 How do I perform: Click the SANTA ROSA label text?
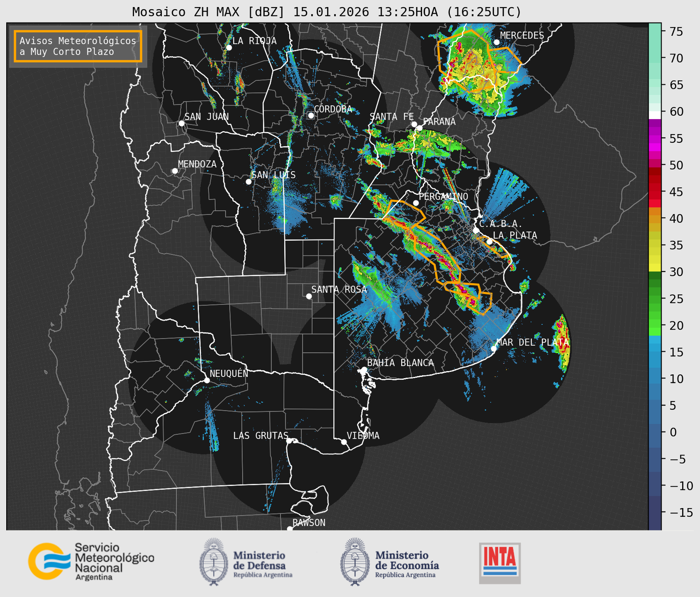point(339,289)
